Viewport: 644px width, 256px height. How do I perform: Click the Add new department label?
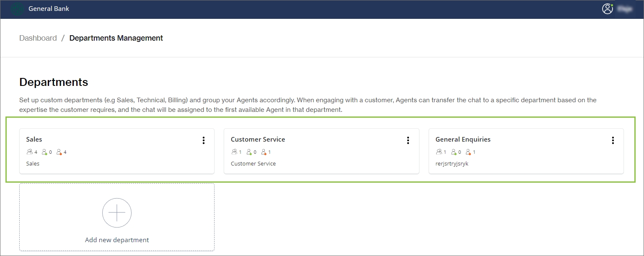117,240
